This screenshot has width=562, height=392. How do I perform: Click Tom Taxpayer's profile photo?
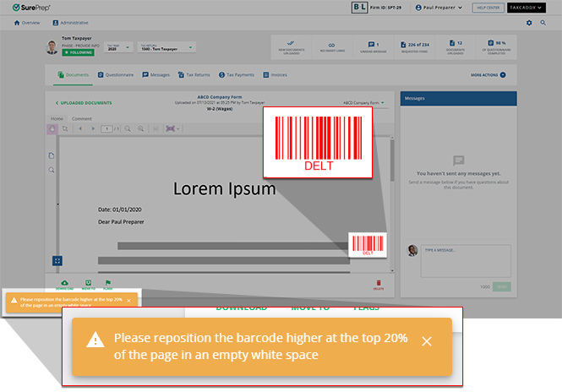52,47
